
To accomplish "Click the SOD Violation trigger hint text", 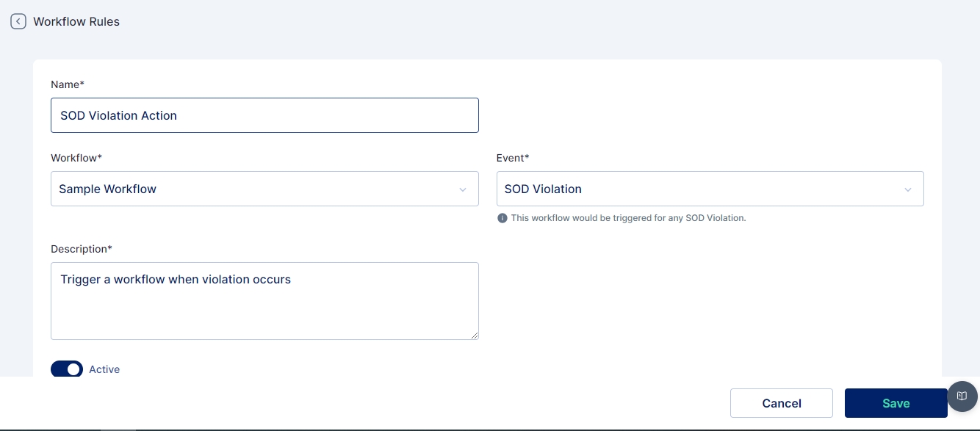I will point(628,218).
